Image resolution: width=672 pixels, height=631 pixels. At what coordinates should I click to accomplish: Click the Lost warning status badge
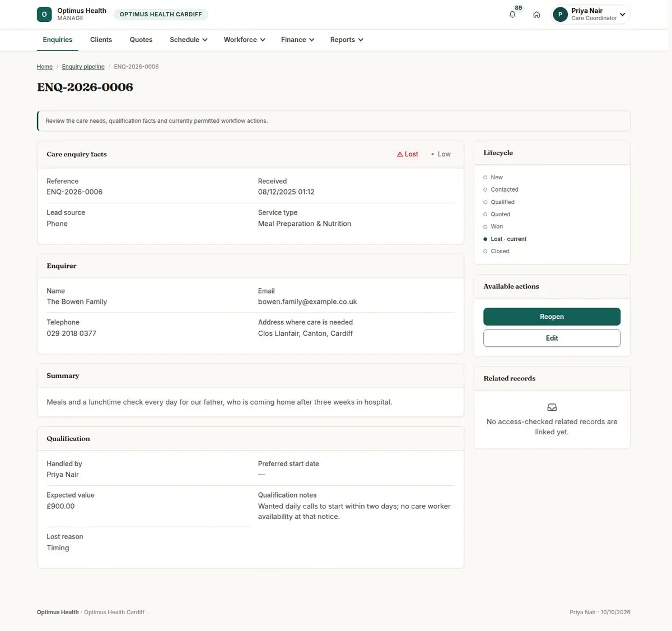coord(408,154)
